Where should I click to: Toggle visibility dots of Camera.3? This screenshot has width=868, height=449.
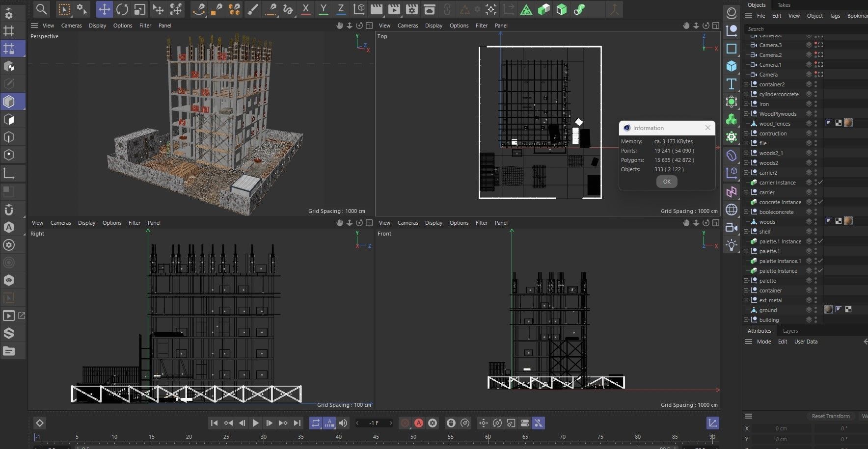(x=815, y=45)
